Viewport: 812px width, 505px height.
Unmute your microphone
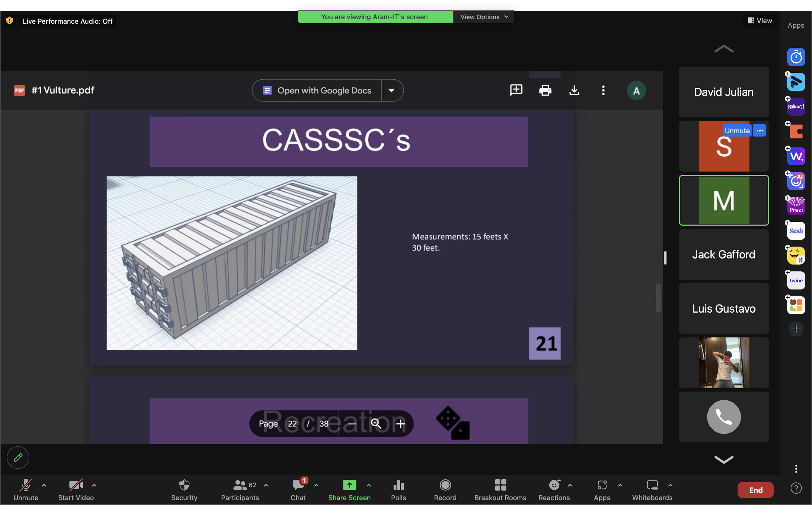tap(26, 490)
